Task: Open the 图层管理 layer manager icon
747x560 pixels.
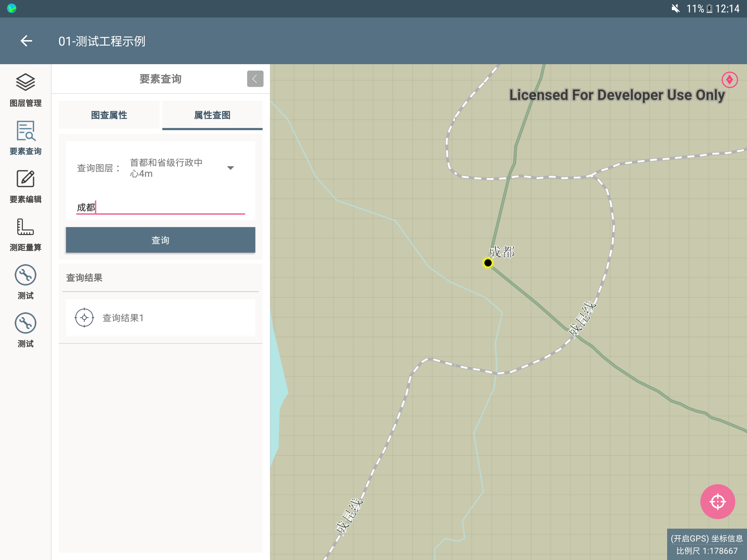Action: 26,83
